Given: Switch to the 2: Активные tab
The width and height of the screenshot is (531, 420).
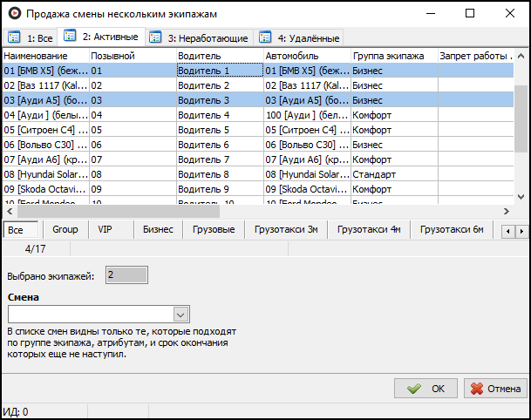Looking at the screenshot, I should tap(101, 37).
